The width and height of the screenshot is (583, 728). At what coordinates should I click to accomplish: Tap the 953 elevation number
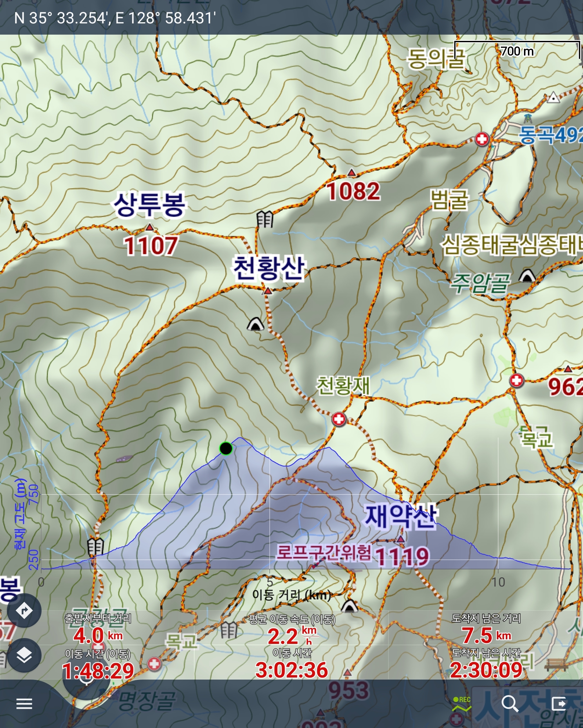349,690
